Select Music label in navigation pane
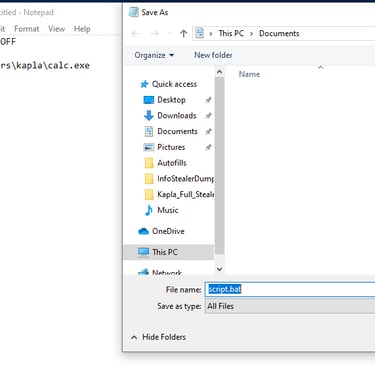375x366 pixels. pos(168,210)
